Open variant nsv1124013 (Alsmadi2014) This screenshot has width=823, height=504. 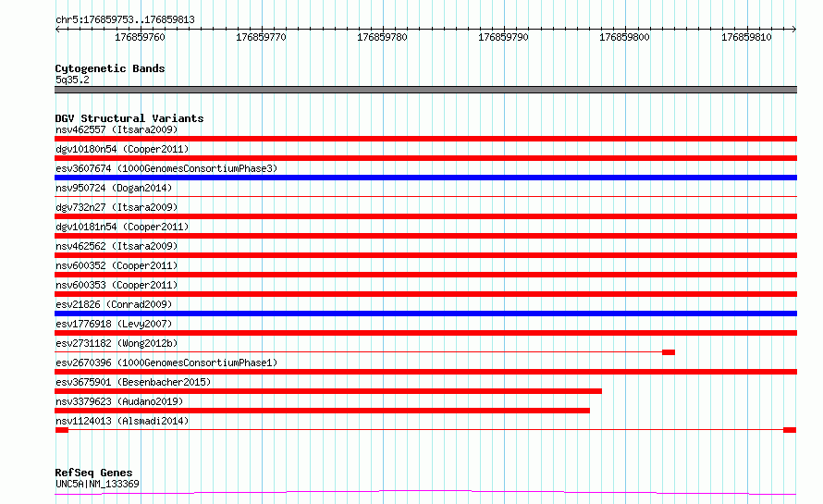pos(122,421)
